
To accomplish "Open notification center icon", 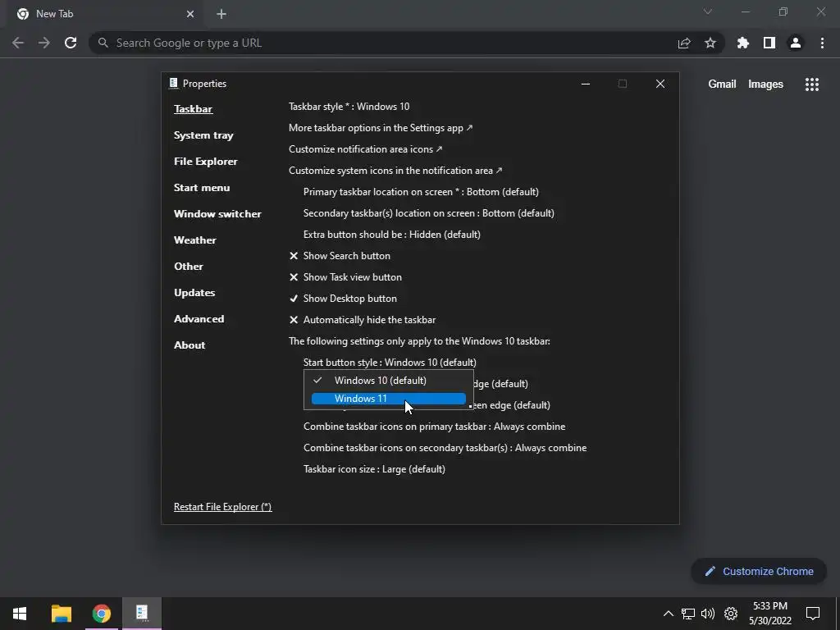I will click(x=813, y=614).
